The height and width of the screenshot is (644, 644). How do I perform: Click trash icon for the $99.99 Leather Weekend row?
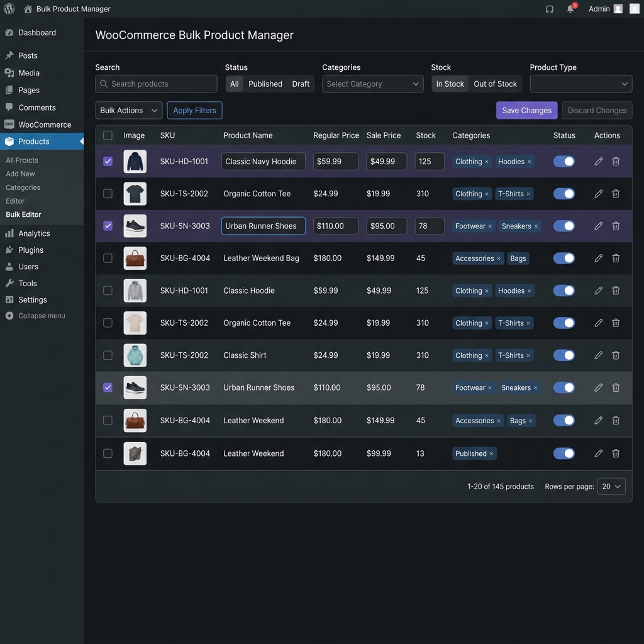coord(616,453)
